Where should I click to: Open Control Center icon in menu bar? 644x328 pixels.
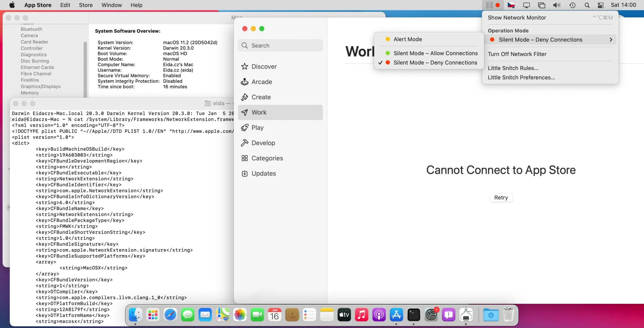click(x=601, y=5)
